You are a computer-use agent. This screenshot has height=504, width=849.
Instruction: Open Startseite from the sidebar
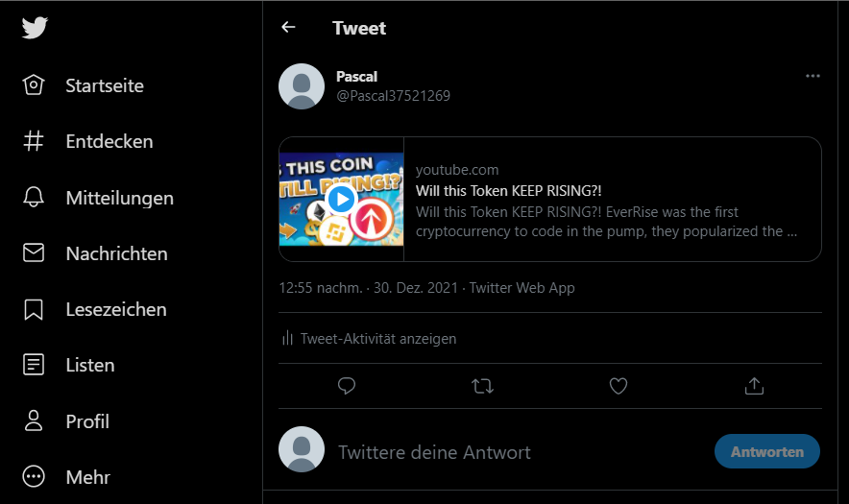point(84,85)
